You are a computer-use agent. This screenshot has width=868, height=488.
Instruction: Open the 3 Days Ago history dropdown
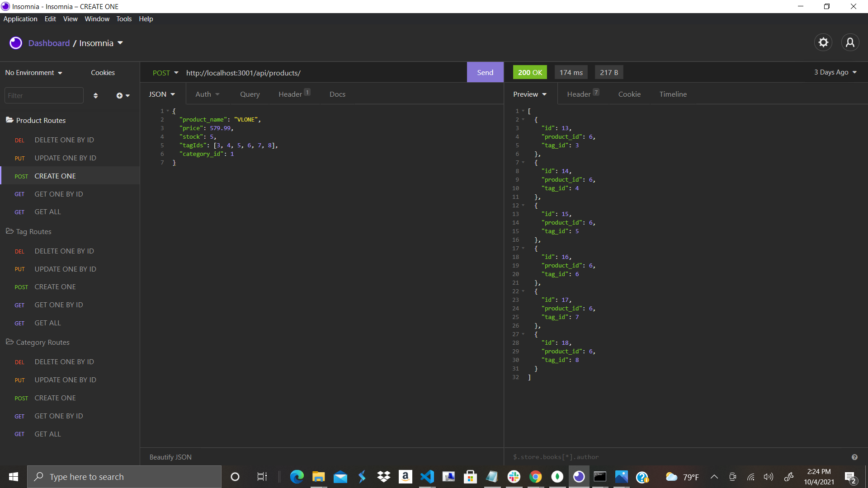(835, 72)
